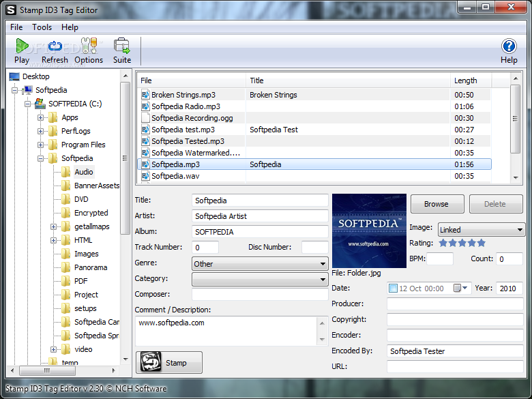532x399 pixels.
Task: Click the Track Number field
Action: [x=205, y=248]
